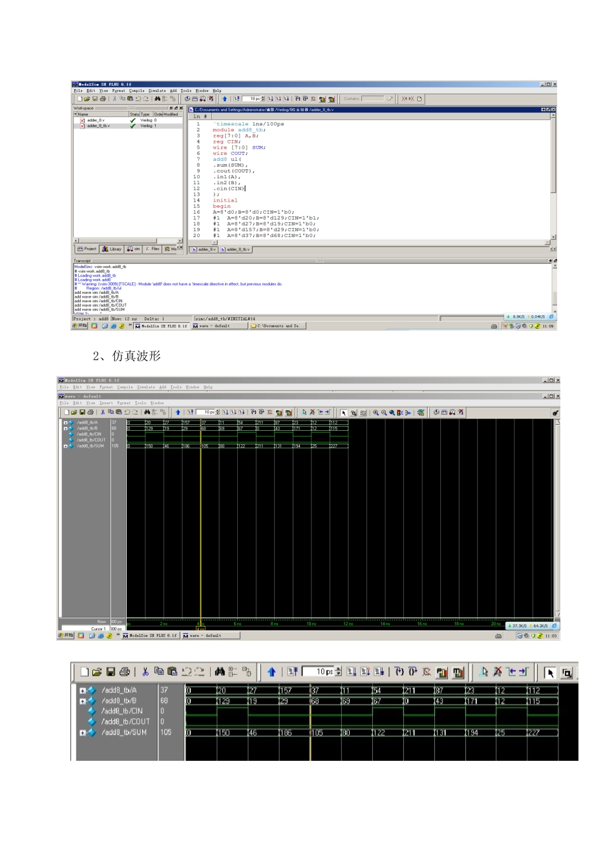Switch to the sim tab in the Workspace pane
The width and height of the screenshot is (614, 868).
(x=134, y=249)
